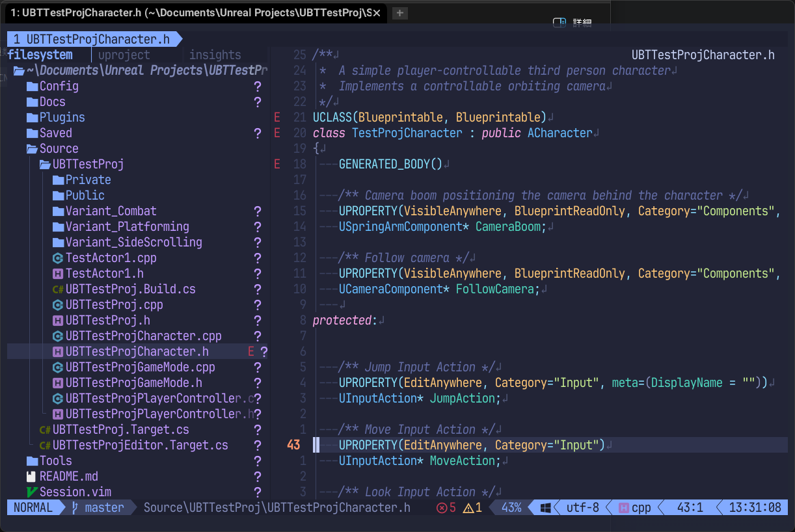Click the Vim icon beside Session.vim

click(32, 492)
